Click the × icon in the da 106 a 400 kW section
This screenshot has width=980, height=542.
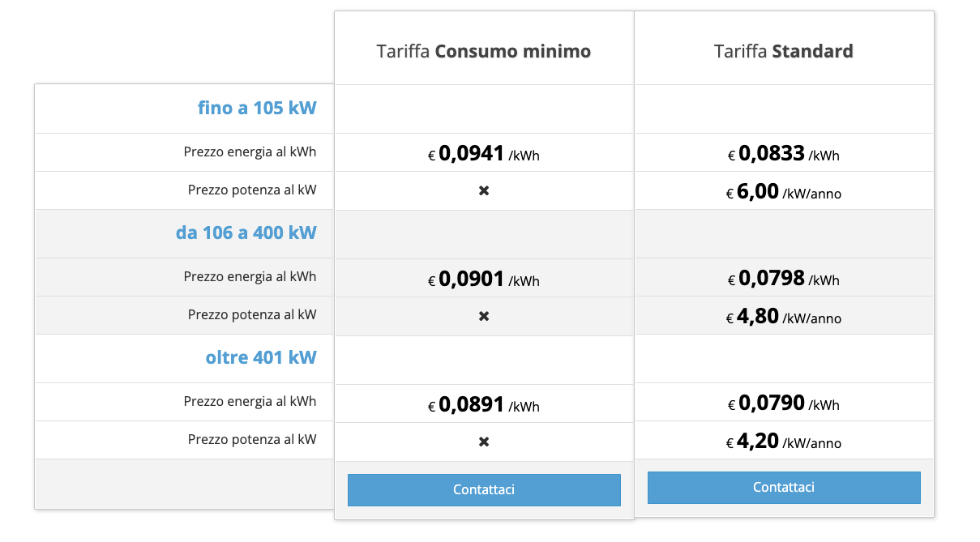pos(484,316)
